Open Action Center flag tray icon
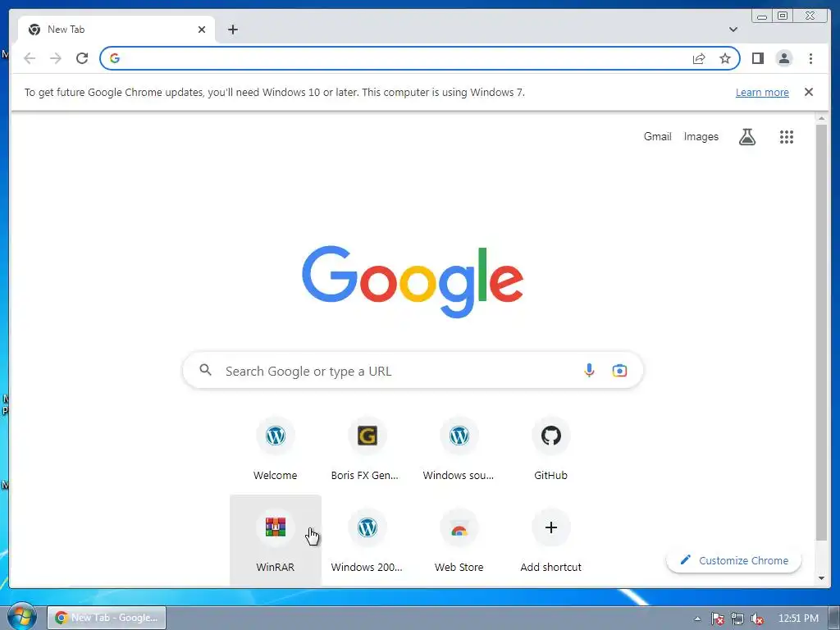Viewport: 840px width, 630px height. click(717, 619)
